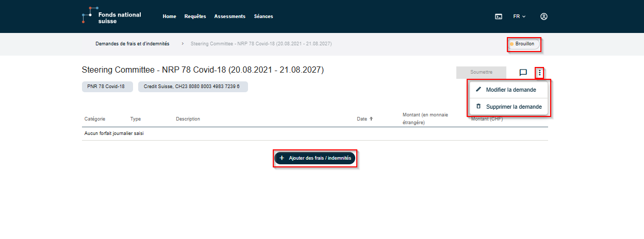Open the console icon in the header

click(499, 16)
